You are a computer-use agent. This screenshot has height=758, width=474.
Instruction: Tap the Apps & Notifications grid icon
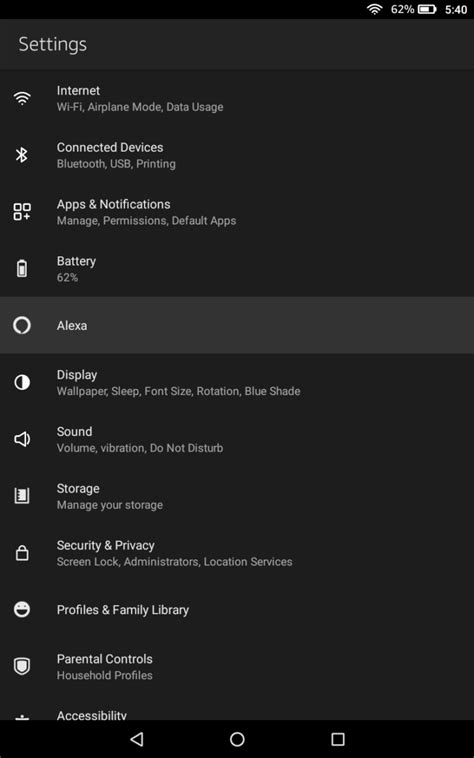(22, 212)
